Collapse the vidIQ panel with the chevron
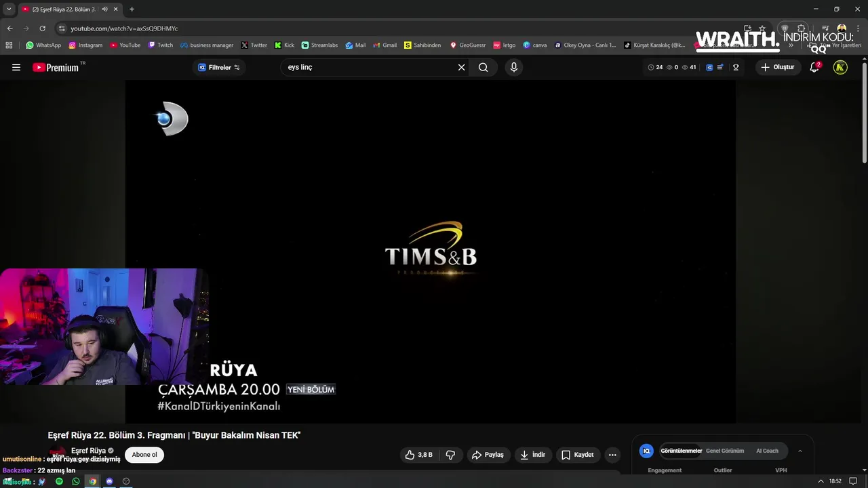The image size is (868, 488). [800, 451]
